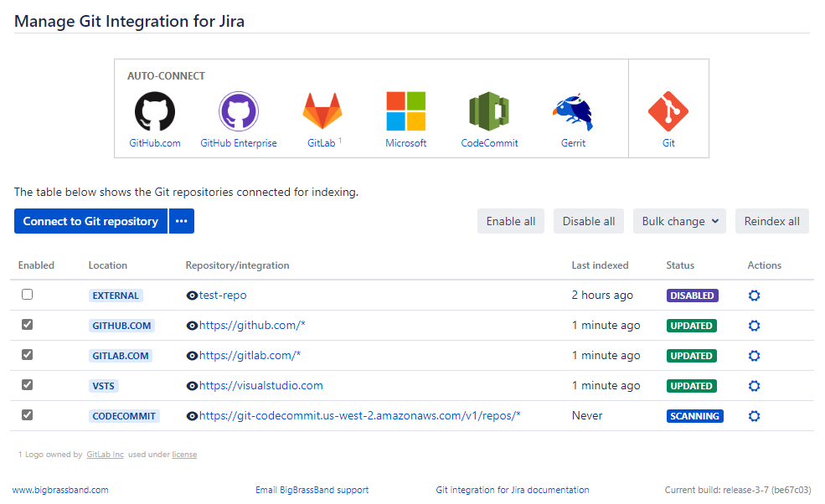This screenshot has height=504, width=825.
Task: Click the GITLAB.COM location tag
Action: pyautogui.click(x=121, y=356)
